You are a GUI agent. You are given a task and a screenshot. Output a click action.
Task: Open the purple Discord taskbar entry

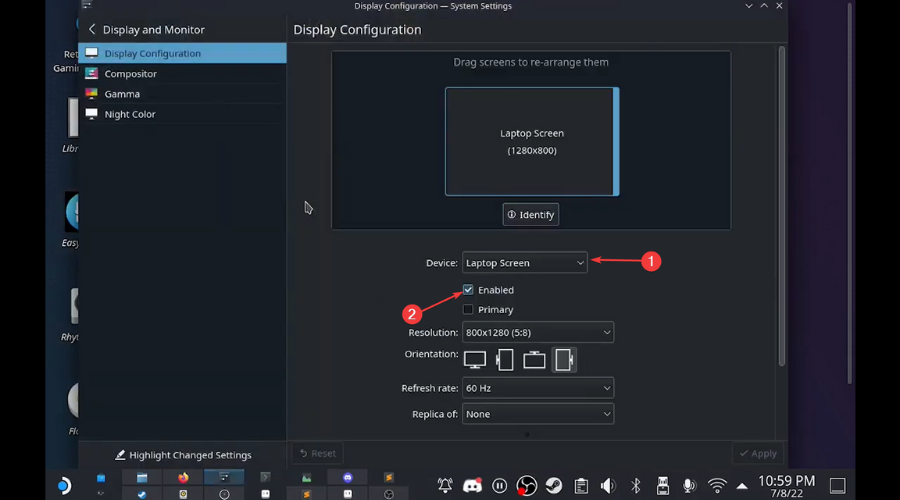pyautogui.click(x=348, y=478)
